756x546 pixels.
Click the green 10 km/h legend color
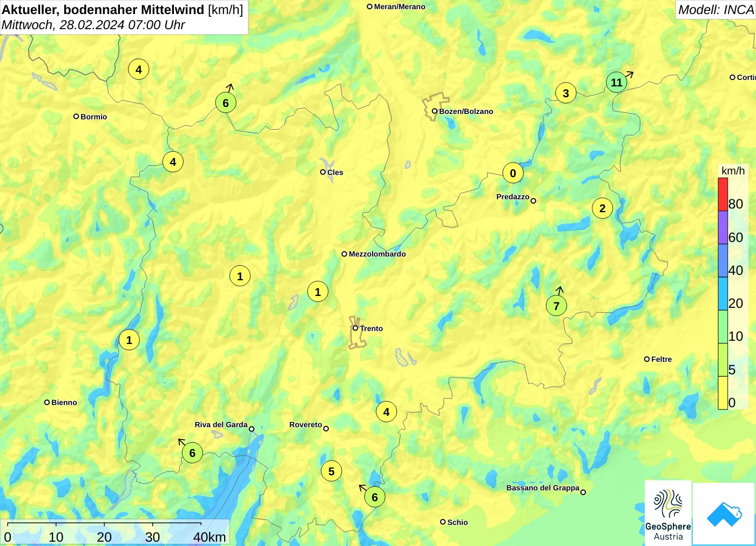[723, 327]
